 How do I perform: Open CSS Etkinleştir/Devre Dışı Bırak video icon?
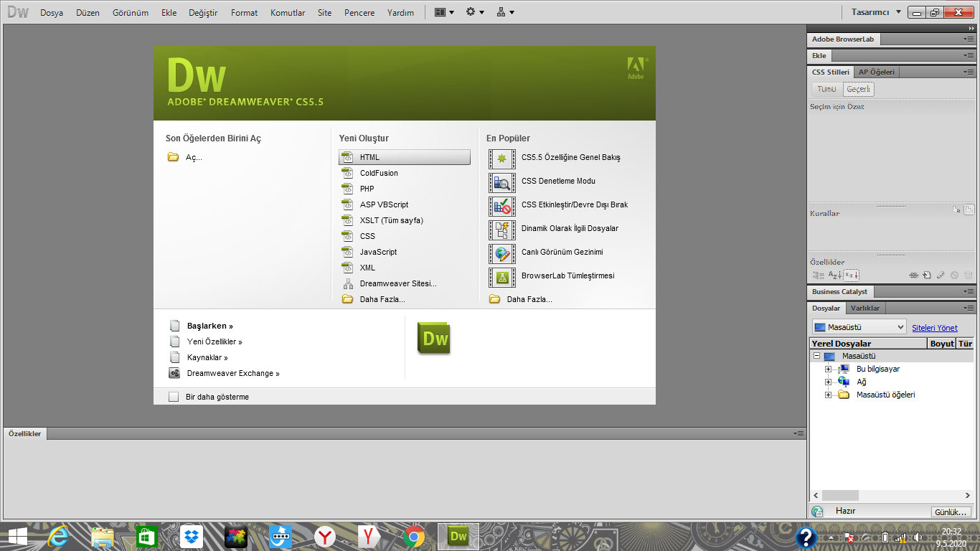point(502,205)
